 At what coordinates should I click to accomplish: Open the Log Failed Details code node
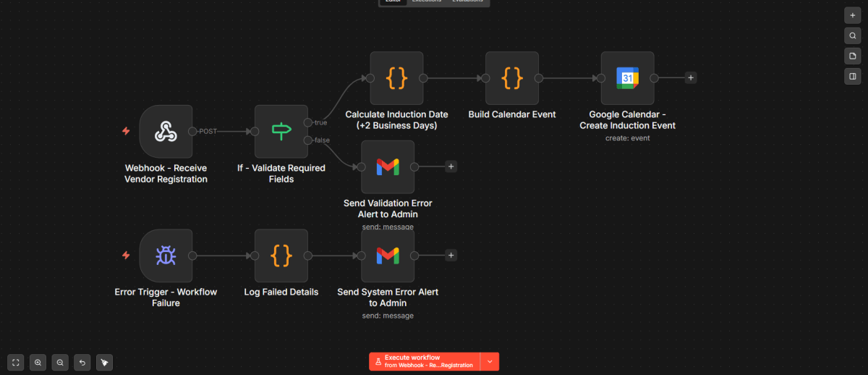pos(281,256)
